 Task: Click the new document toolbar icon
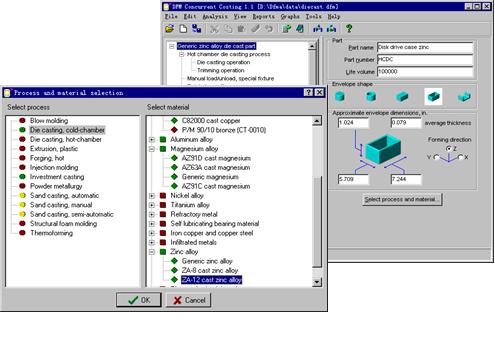coord(183,29)
